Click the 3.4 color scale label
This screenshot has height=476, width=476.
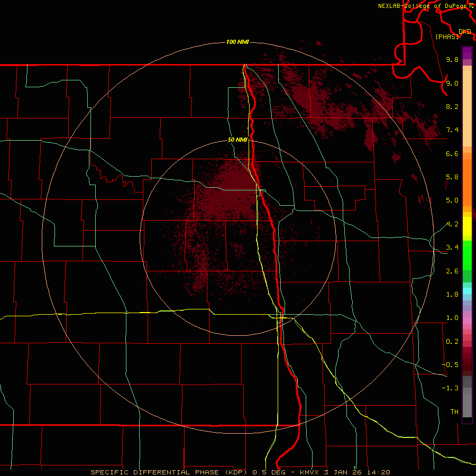pyautogui.click(x=452, y=248)
